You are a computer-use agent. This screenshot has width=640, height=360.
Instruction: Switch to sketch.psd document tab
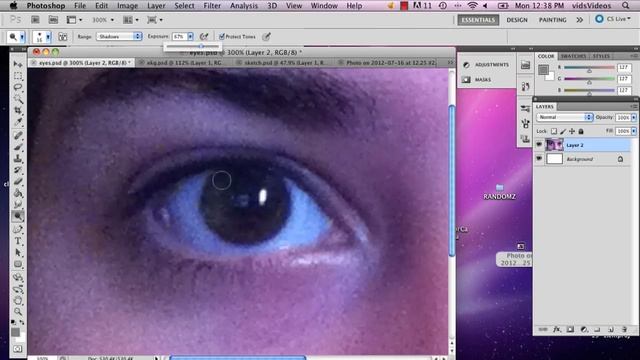[285, 63]
